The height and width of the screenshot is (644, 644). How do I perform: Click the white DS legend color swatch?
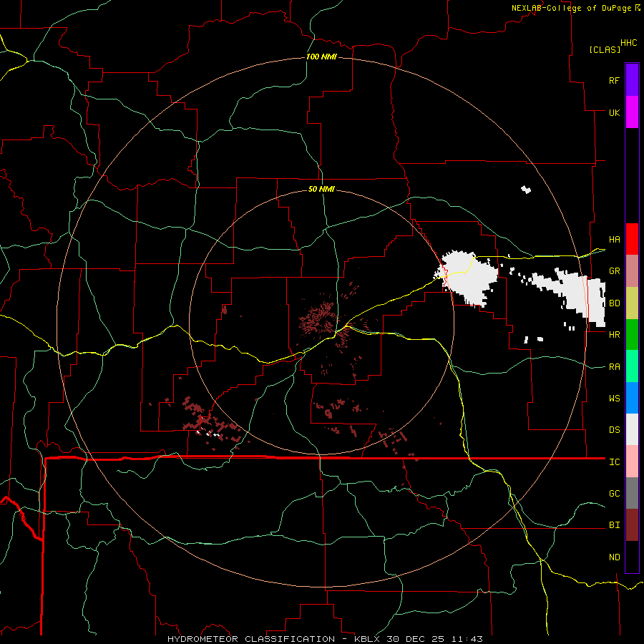[x=632, y=429]
